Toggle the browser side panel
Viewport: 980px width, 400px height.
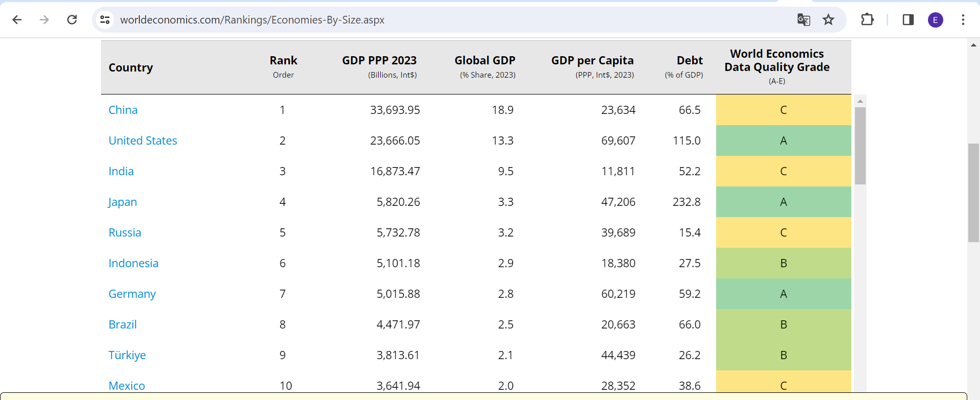[908, 20]
